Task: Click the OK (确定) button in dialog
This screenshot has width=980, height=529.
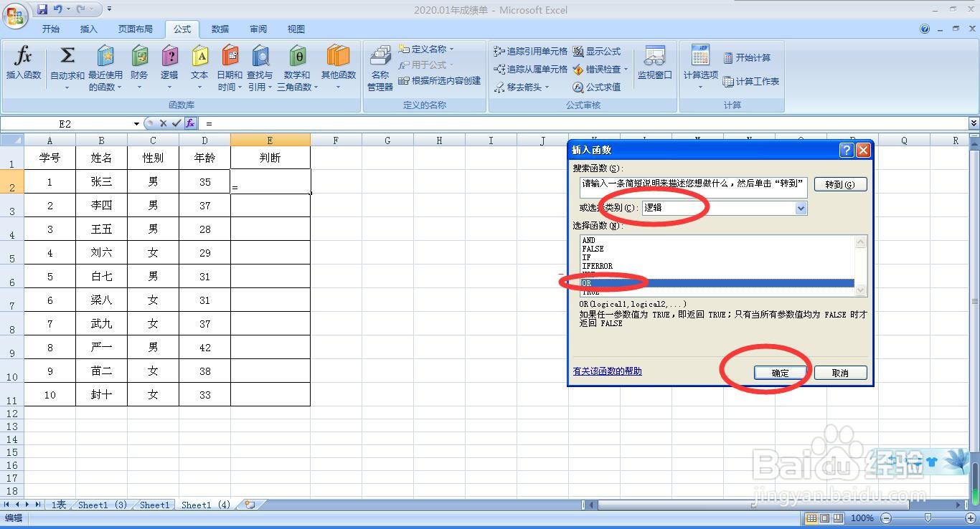Action: click(780, 373)
